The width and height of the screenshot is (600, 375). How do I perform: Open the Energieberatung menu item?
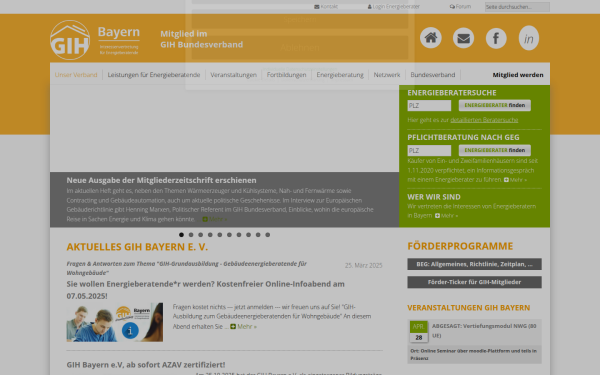pos(340,75)
